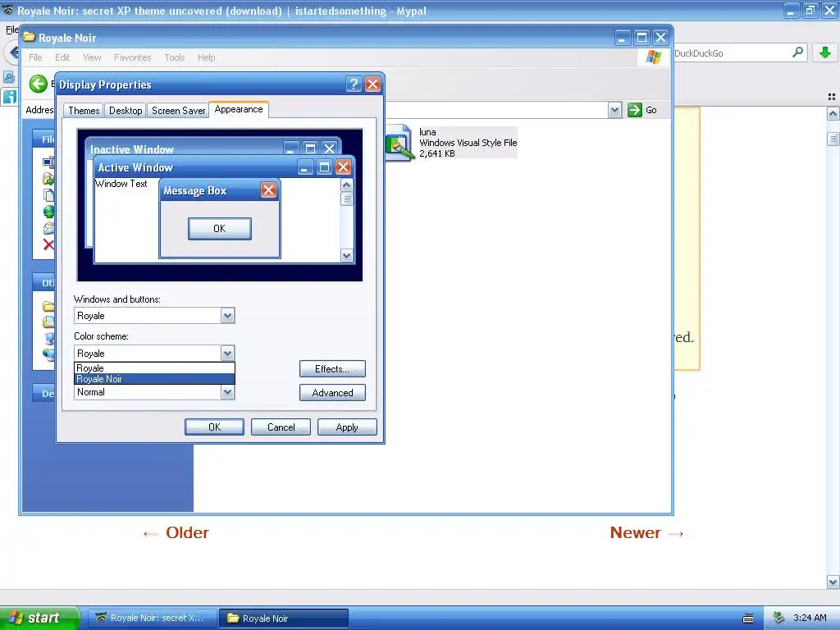Click the globe publish icon in tasks pane
This screenshot has width=840, height=630.
click(x=48, y=212)
